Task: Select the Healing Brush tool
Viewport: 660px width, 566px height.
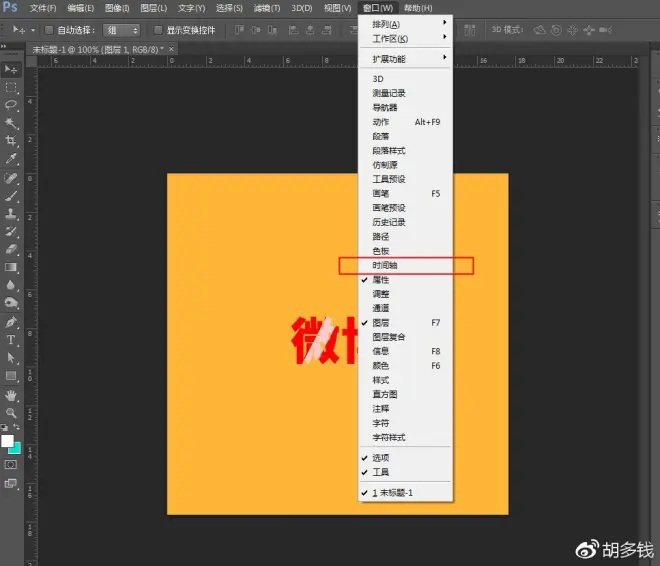Action: [11, 178]
